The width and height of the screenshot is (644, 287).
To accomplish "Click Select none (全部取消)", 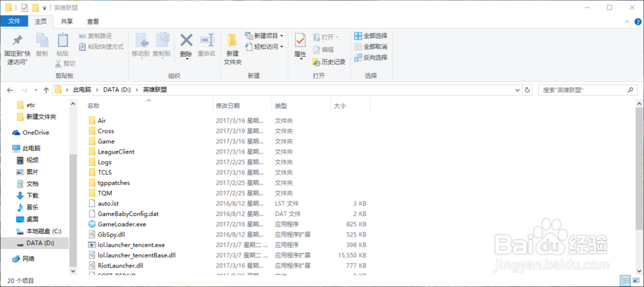I will (x=371, y=46).
